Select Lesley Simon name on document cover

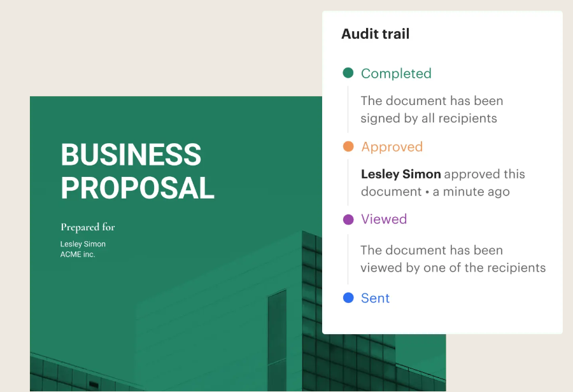point(83,244)
